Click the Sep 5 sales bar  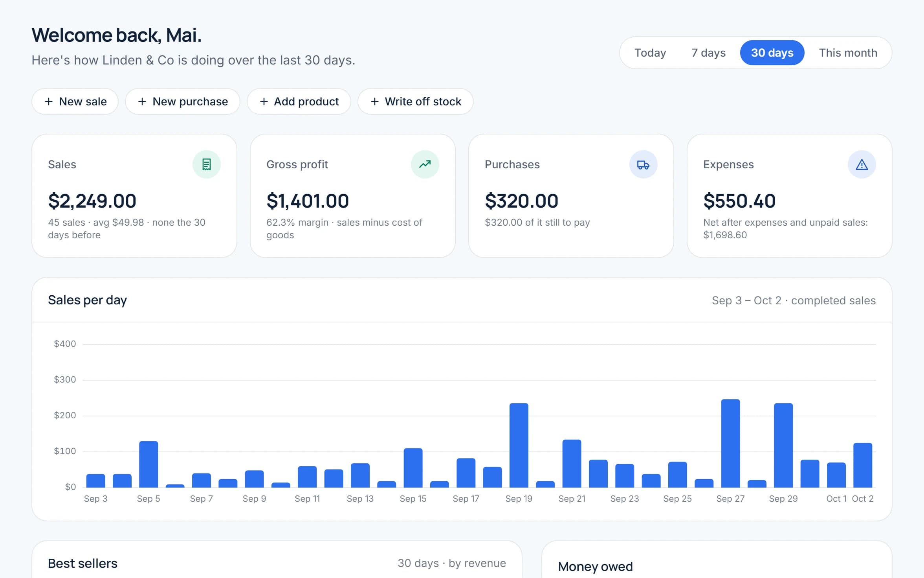pyautogui.click(x=148, y=464)
